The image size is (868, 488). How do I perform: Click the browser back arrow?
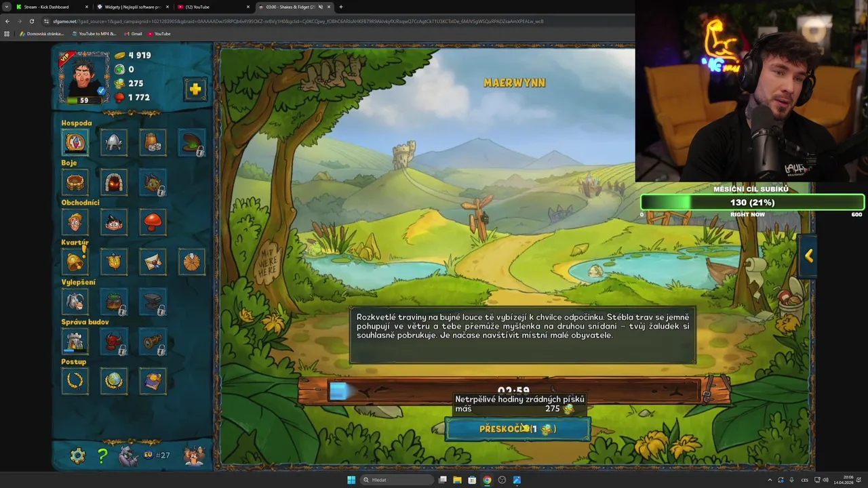coord(7,21)
